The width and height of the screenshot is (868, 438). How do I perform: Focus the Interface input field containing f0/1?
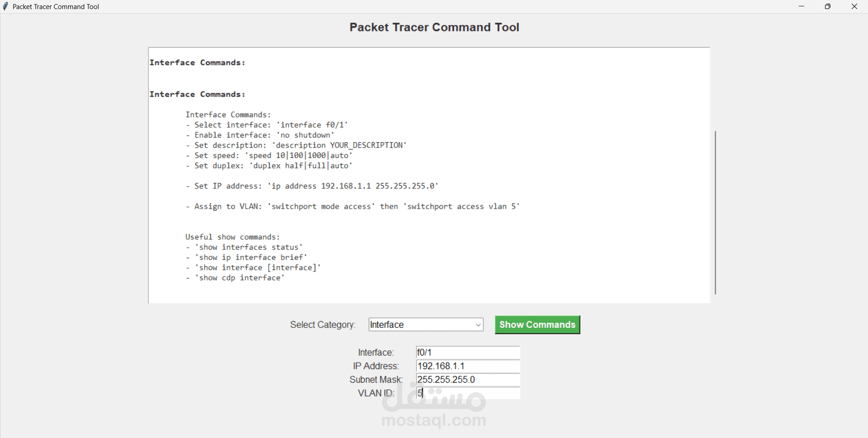(x=468, y=352)
